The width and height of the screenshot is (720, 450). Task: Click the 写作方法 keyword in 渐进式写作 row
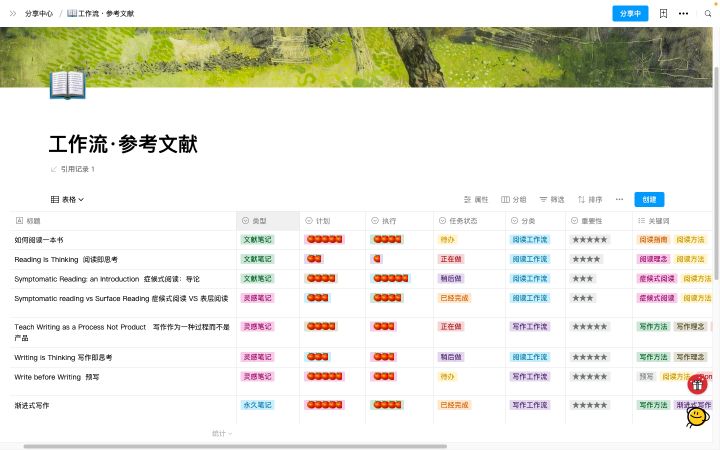pyautogui.click(x=653, y=405)
